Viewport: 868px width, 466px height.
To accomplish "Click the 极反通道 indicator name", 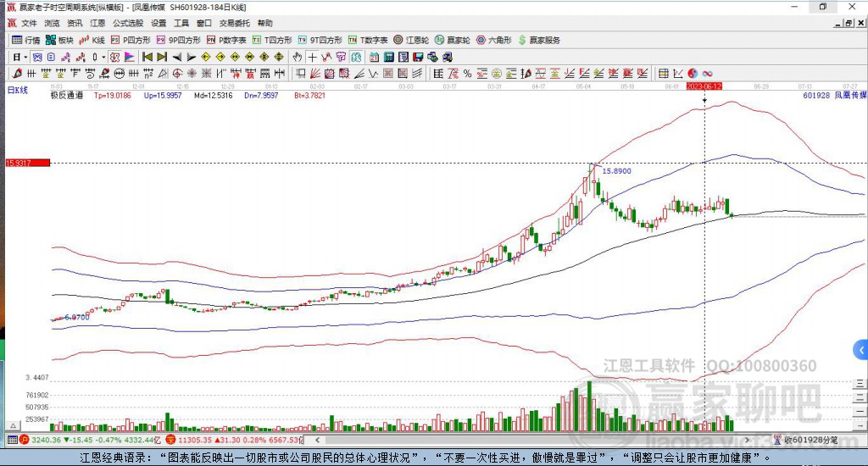I will coord(66,96).
